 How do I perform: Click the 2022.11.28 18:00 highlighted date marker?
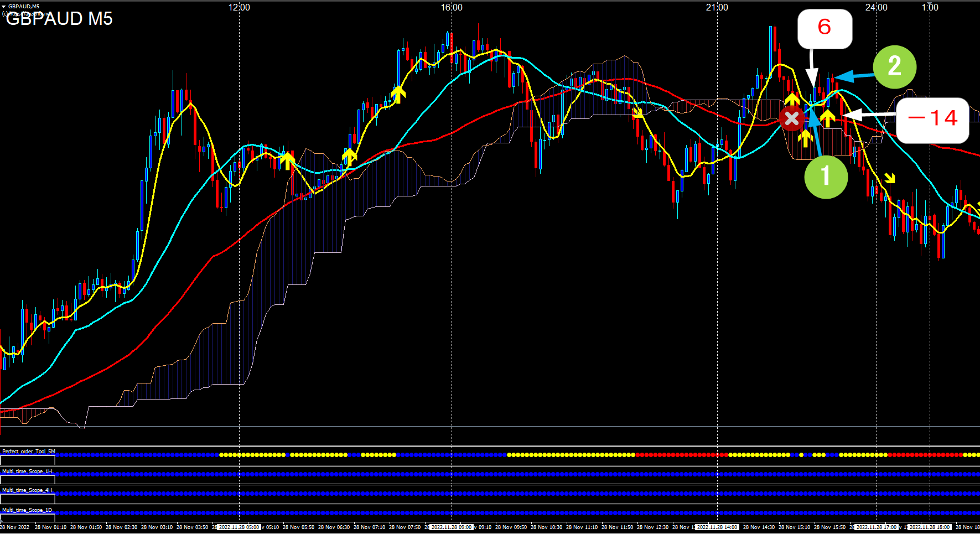[930, 527]
